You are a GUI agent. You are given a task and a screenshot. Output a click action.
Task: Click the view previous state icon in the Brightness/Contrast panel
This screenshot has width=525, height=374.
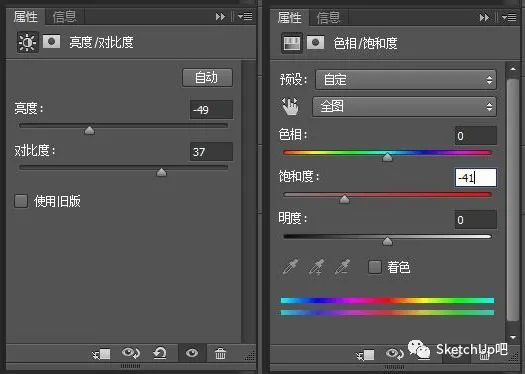pos(131,353)
